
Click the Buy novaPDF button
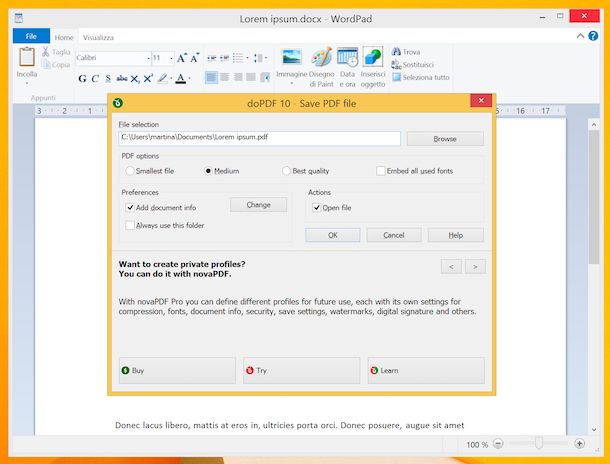177,370
